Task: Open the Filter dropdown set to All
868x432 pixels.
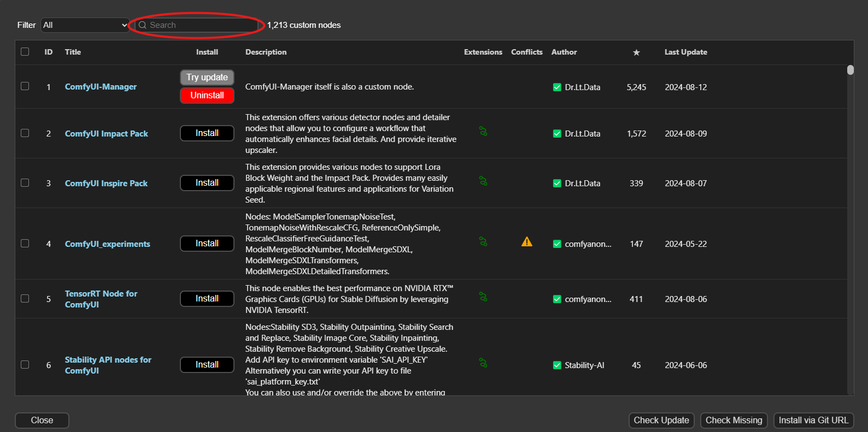Action: point(85,25)
